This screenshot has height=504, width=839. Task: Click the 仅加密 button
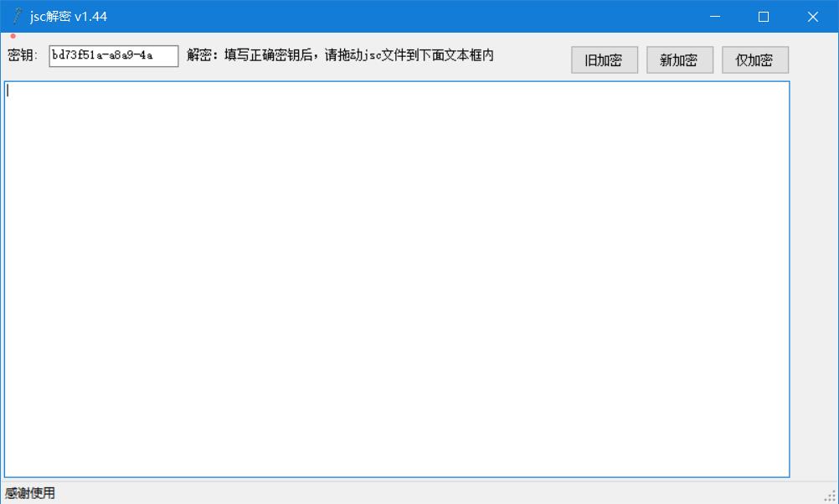755,60
